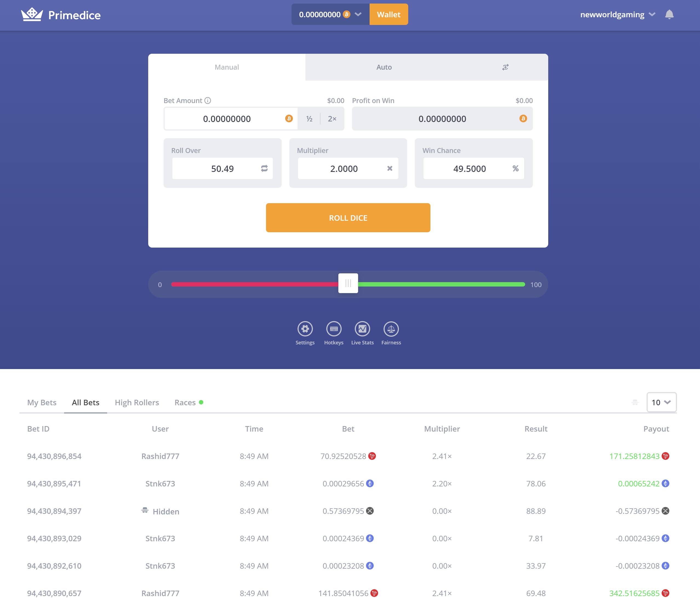Switch to the Manual tab

(x=227, y=67)
